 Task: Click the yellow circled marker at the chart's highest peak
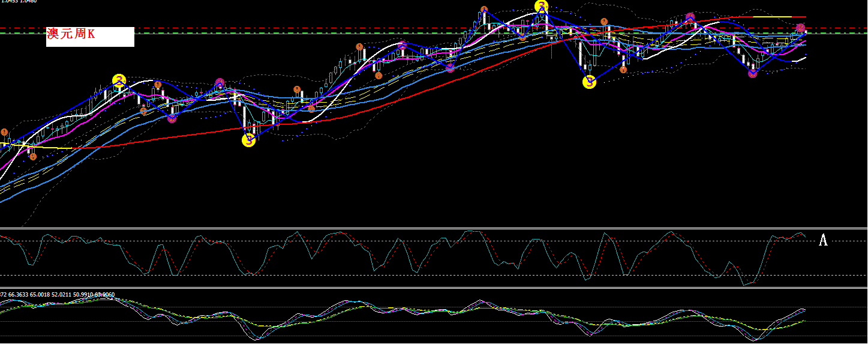pos(542,7)
